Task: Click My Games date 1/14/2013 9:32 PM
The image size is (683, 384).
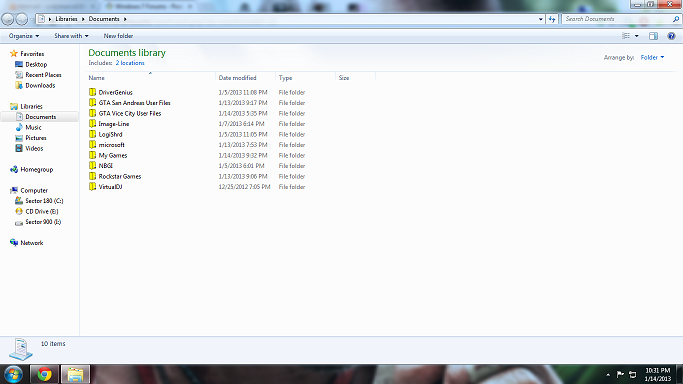Action: coord(243,155)
